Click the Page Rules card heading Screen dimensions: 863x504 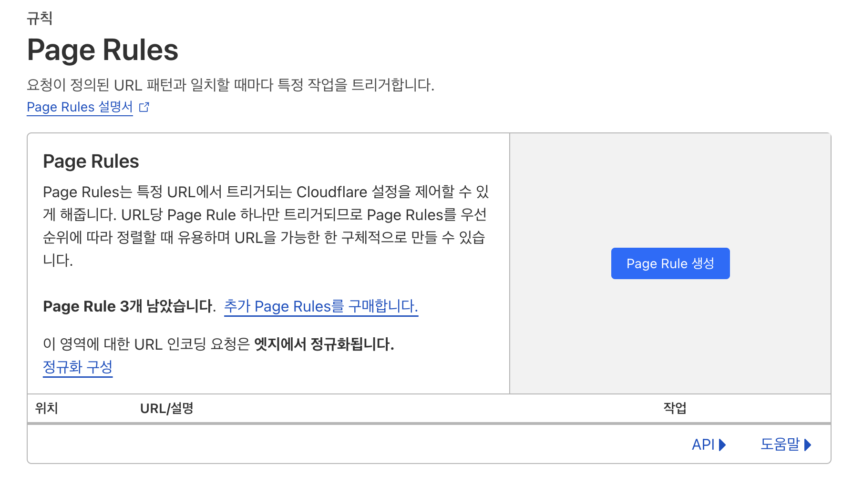[91, 161]
